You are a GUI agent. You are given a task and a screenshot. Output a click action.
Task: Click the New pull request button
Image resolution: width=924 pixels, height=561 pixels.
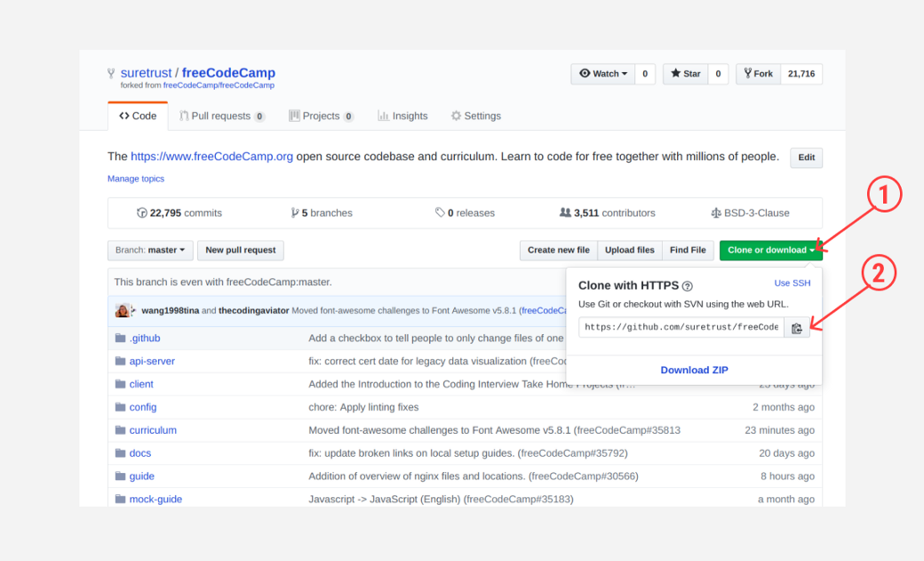click(241, 250)
